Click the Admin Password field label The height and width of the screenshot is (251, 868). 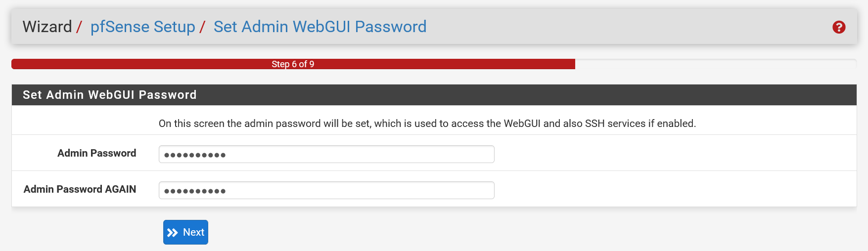(96, 153)
